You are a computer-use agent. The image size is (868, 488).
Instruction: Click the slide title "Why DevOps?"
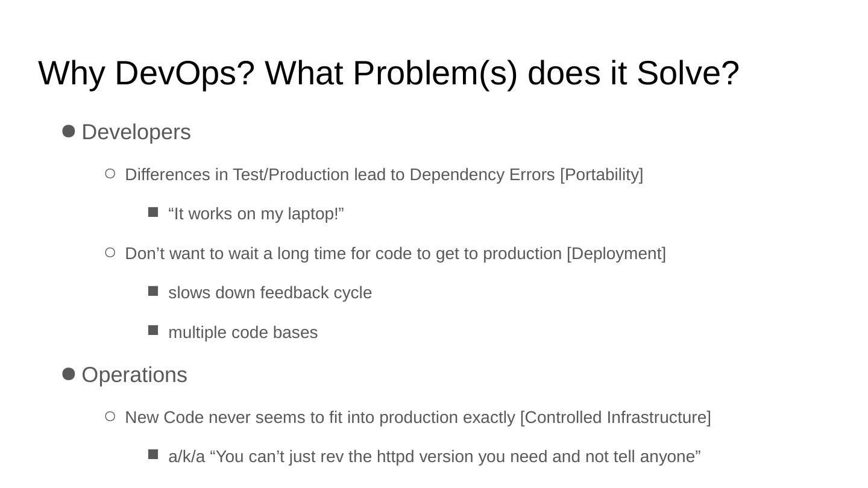click(388, 74)
